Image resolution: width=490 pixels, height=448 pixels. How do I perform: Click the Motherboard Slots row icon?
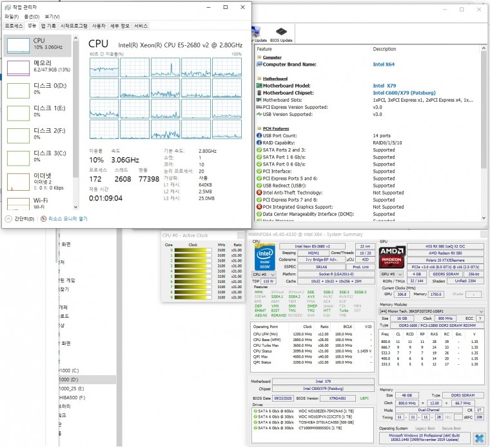click(259, 100)
